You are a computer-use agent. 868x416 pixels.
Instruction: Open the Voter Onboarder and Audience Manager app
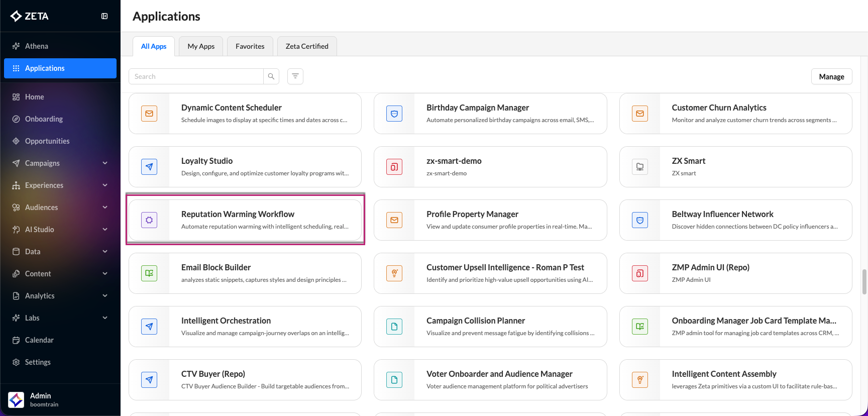pyautogui.click(x=490, y=380)
